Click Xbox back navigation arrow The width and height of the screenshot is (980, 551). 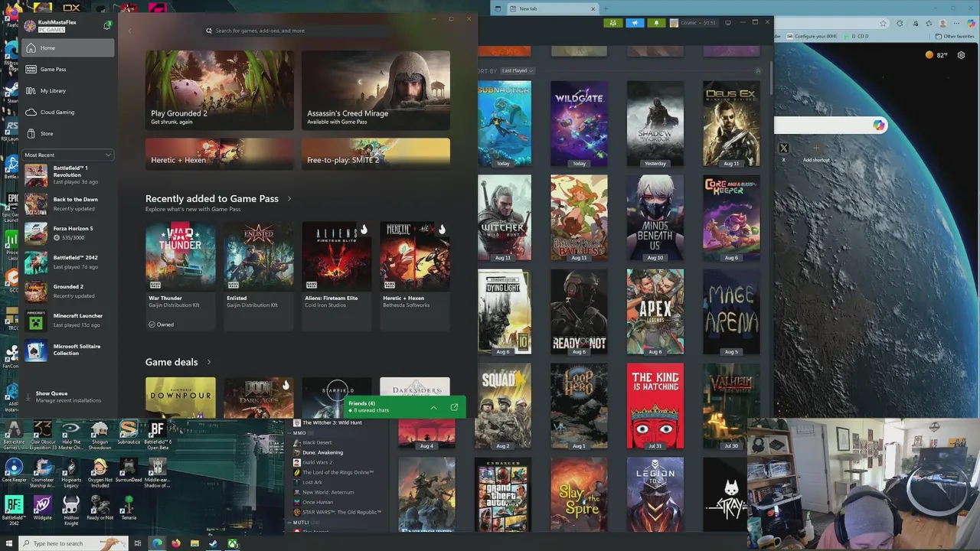click(x=129, y=31)
